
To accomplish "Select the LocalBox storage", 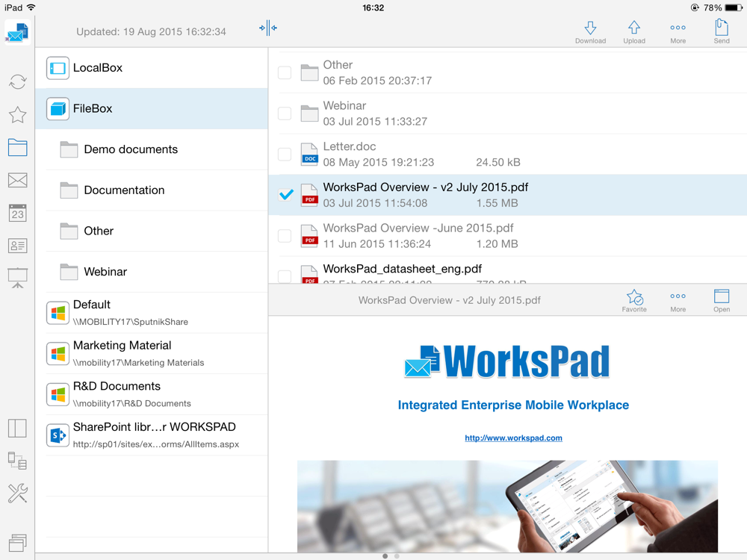I will [152, 68].
